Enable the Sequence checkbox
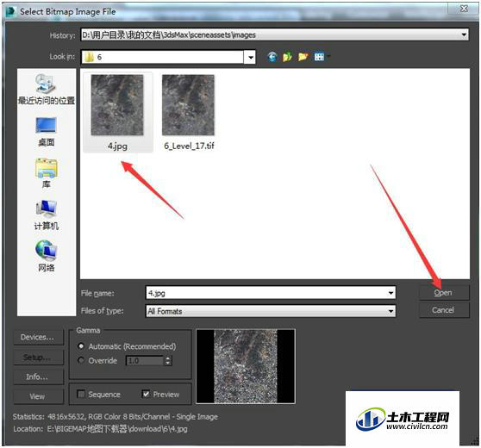Viewport: 481px width, 448px height. 81,394
